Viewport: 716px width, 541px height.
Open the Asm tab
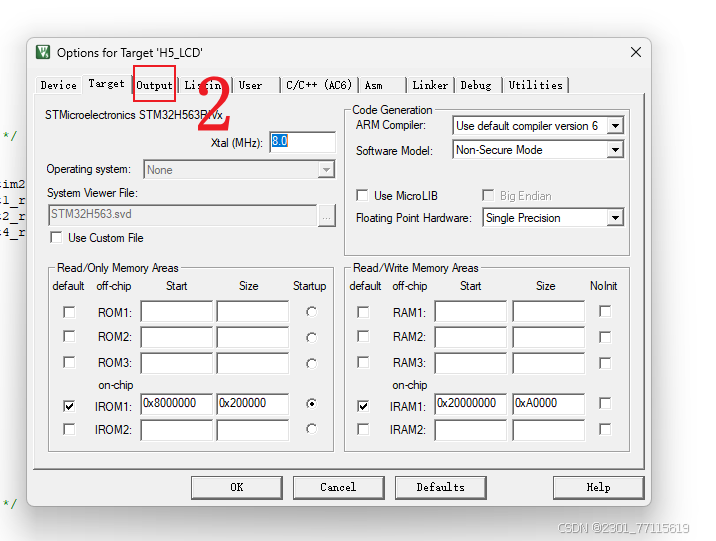pos(381,85)
